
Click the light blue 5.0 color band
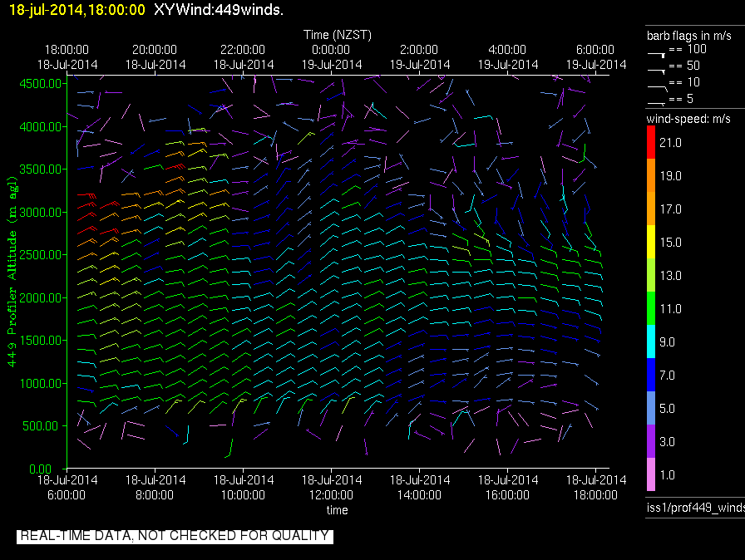651,408
